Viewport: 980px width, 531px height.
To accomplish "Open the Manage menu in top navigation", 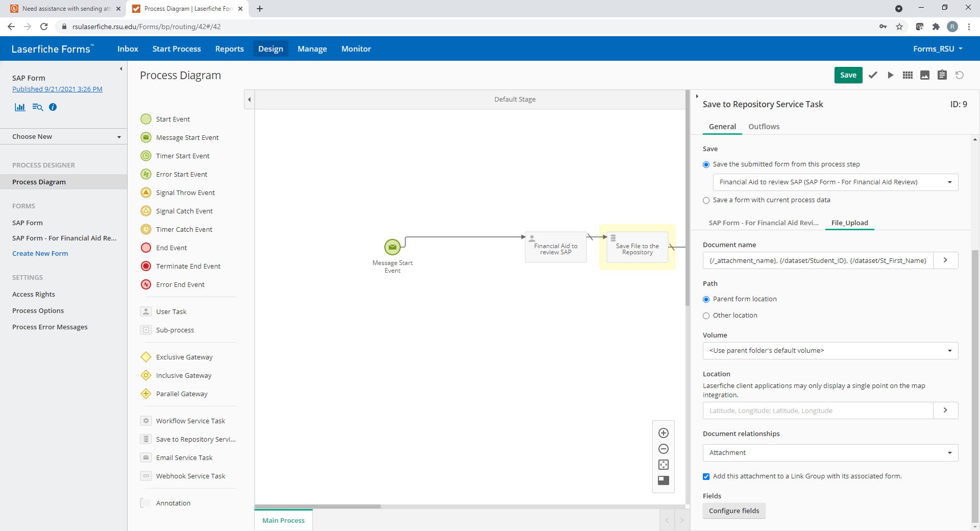I will (x=312, y=49).
